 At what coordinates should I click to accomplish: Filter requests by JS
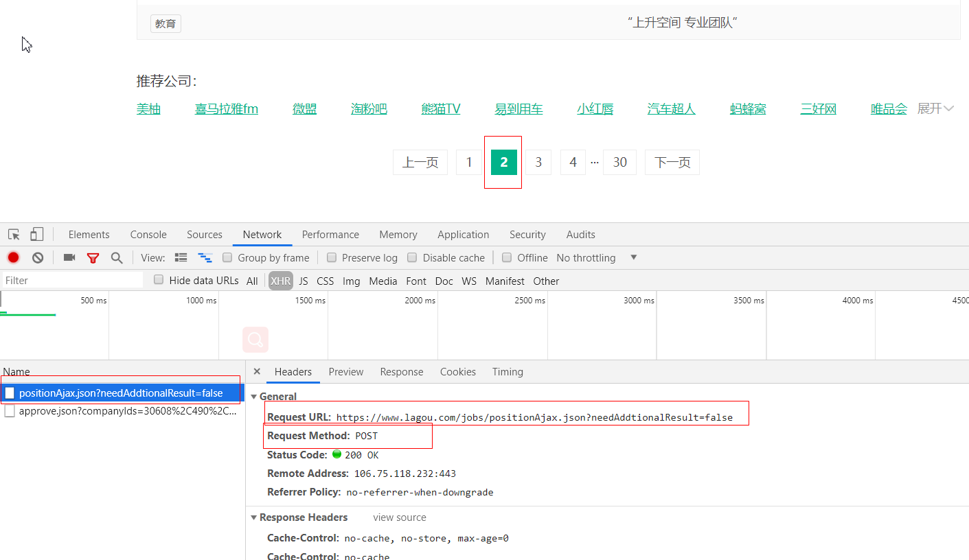(304, 281)
